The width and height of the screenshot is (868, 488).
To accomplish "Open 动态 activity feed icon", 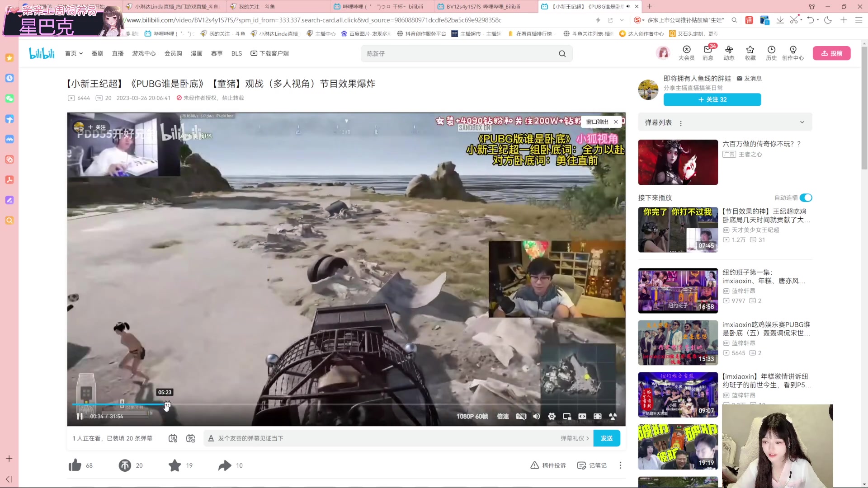I will (729, 53).
